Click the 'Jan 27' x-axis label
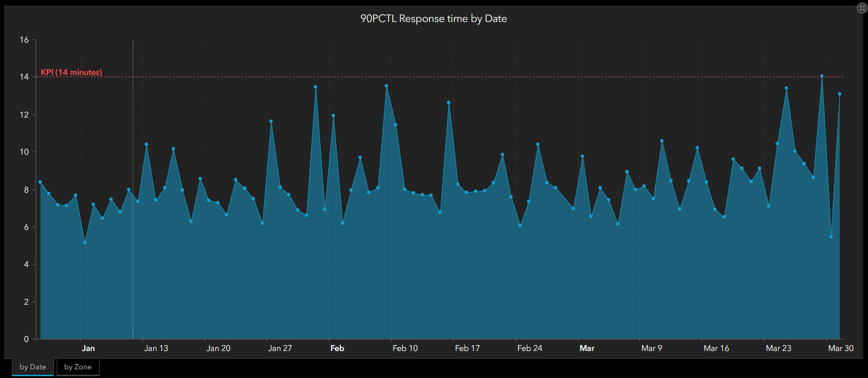 280,348
